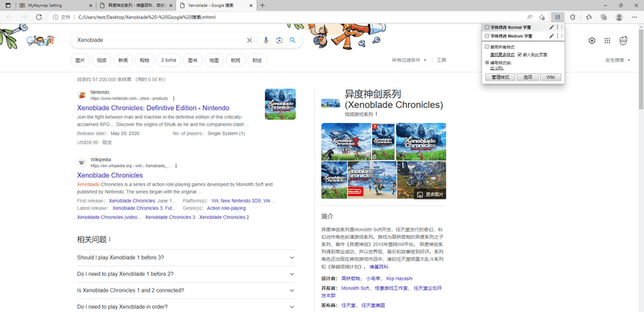This screenshot has height=312, width=644.
Task: Refresh the current page
Action: 39,17
